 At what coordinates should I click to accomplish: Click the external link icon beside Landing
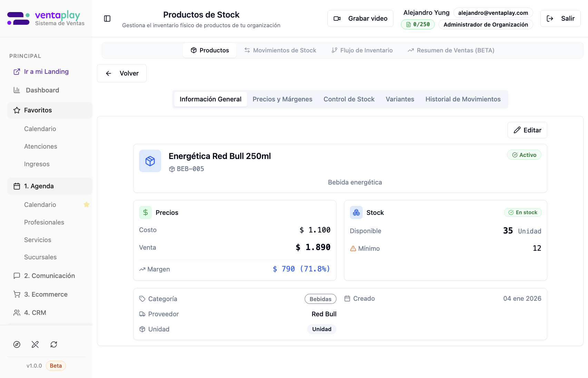tap(17, 72)
